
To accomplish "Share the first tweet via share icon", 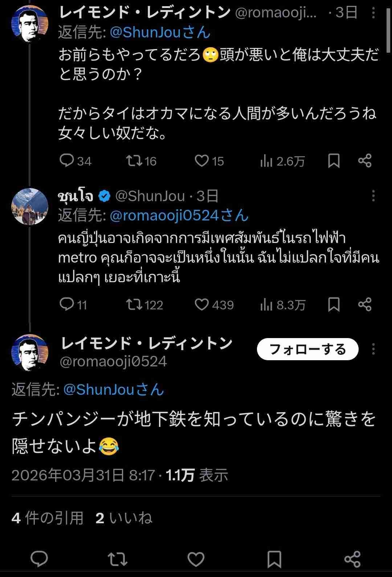I will click(x=364, y=160).
